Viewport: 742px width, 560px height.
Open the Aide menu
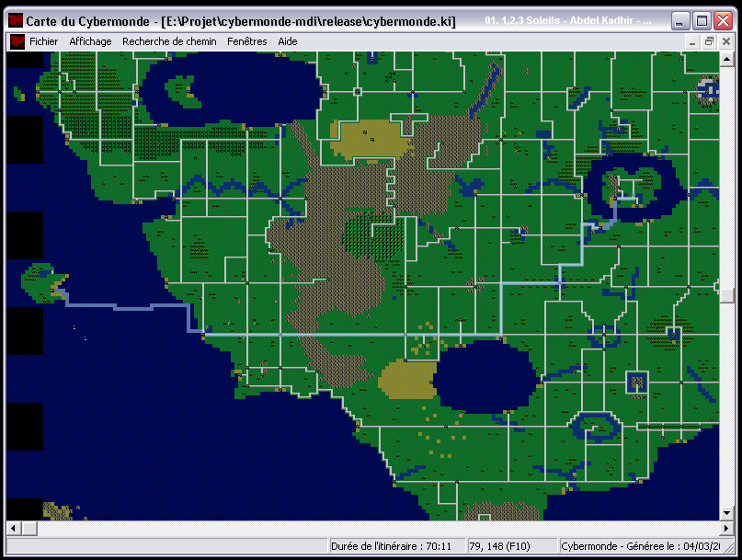(288, 41)
